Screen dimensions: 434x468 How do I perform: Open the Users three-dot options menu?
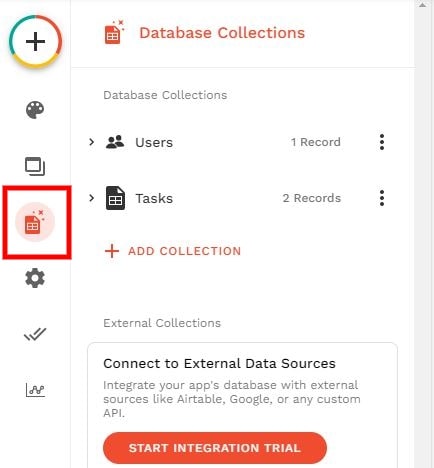click(382, 142)
